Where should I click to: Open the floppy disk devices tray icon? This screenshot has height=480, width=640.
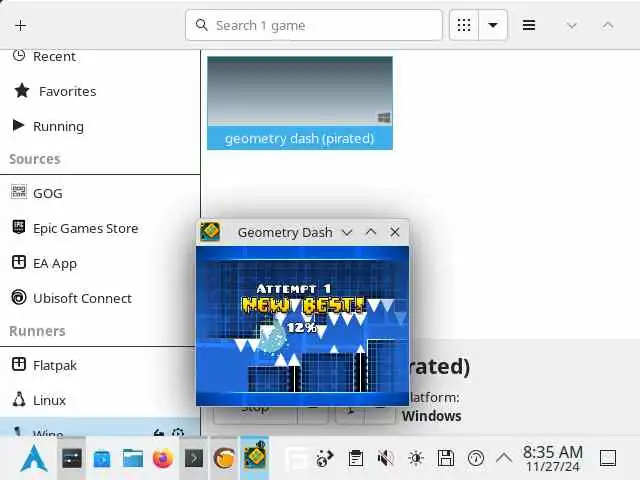tap(446, 458)
